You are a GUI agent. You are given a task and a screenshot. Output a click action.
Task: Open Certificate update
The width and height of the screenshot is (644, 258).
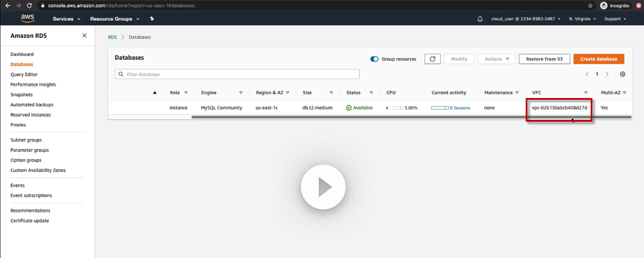[x=30, y=221]
